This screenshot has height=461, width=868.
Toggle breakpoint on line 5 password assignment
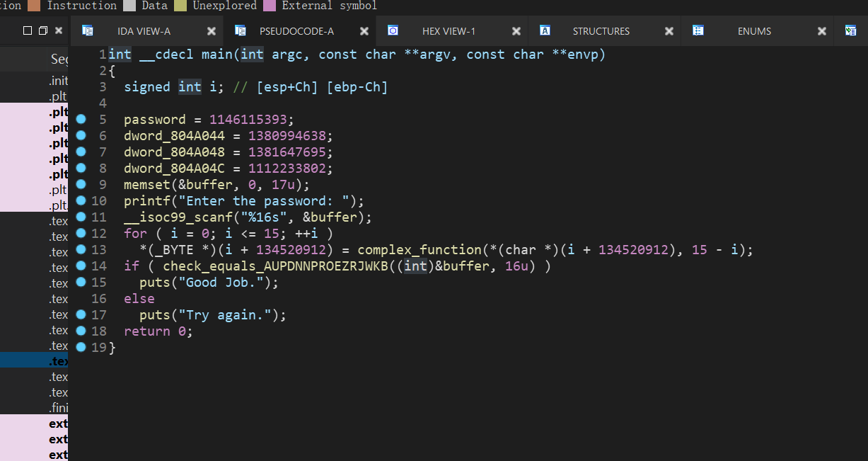[81, 119]
